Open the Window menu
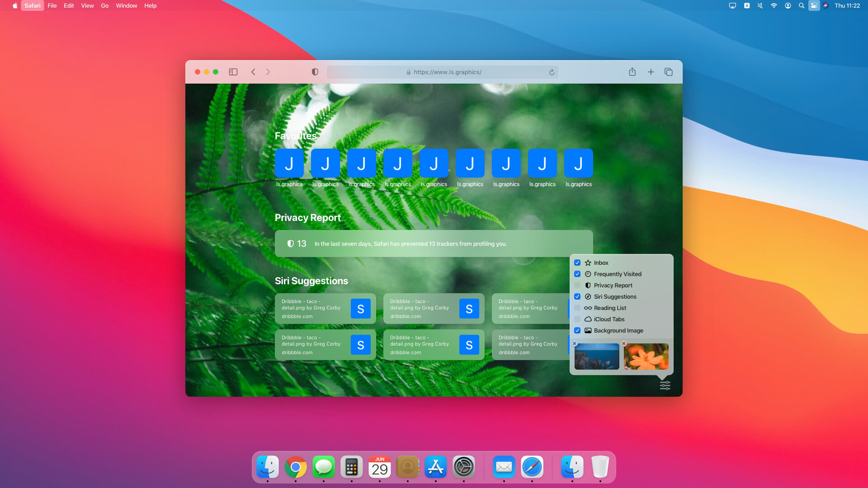 (126, 6)
